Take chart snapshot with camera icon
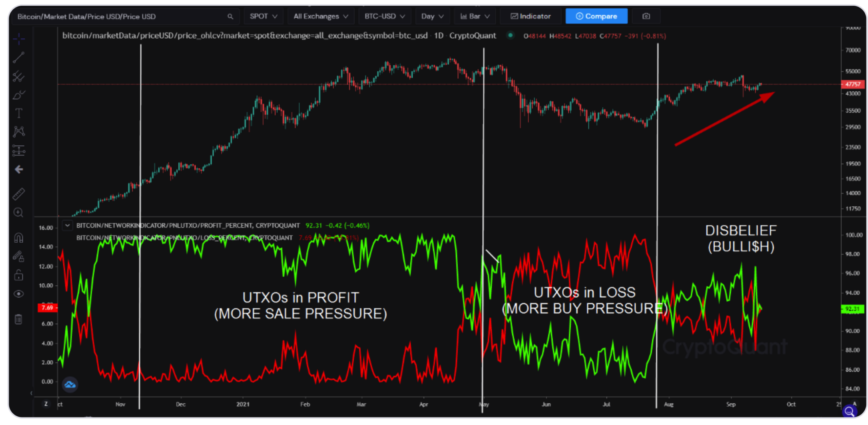 tap(646, 16)
